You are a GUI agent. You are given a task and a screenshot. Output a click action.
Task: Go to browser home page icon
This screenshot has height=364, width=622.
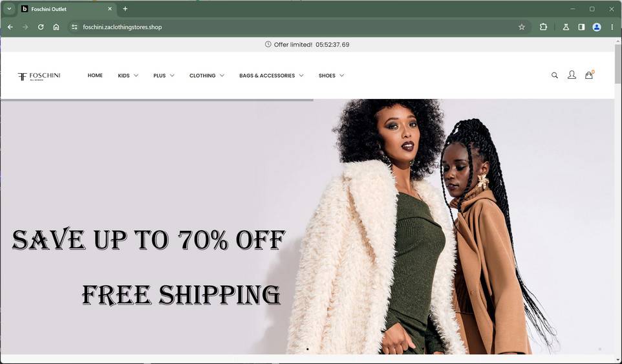pos(56,27)
